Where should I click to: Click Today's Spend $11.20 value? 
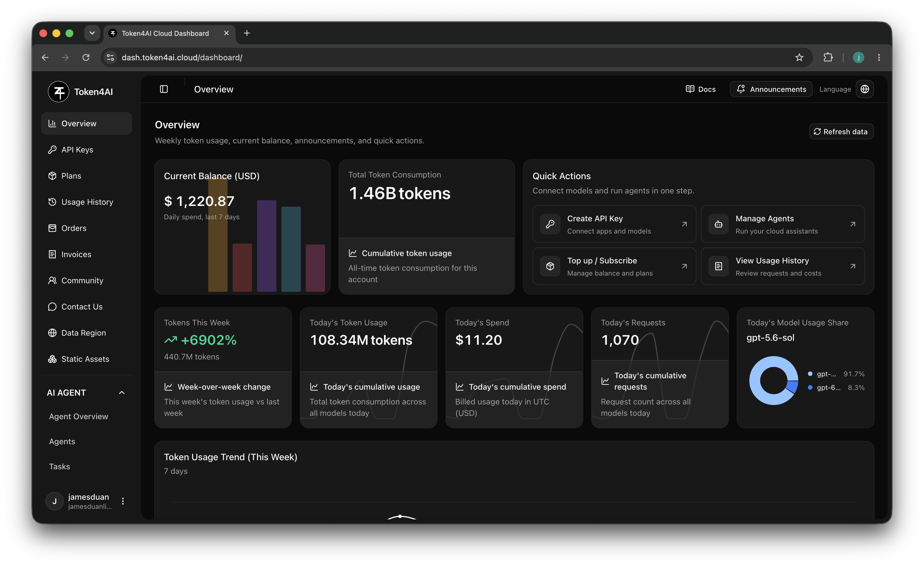pos(478,340)
